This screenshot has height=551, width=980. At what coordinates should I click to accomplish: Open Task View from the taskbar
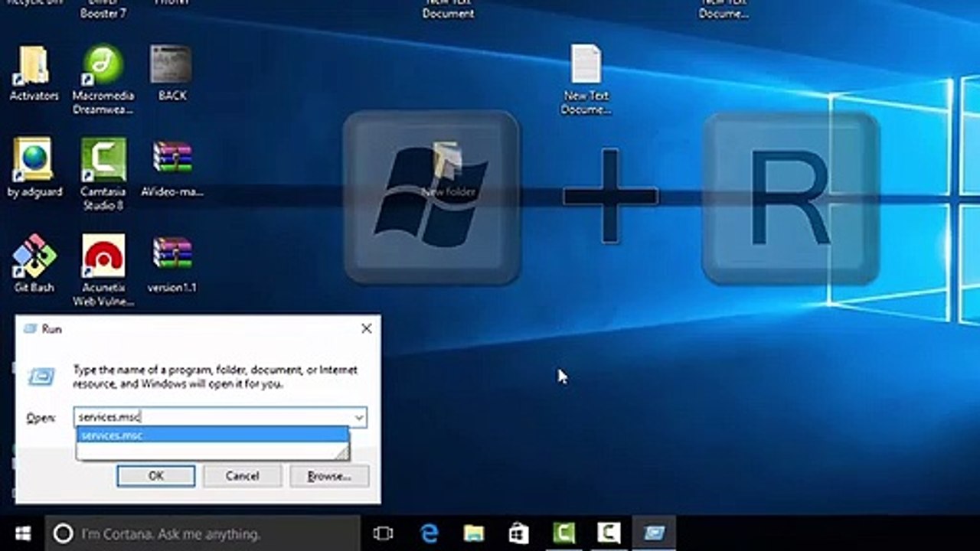(x=383, y=533)
